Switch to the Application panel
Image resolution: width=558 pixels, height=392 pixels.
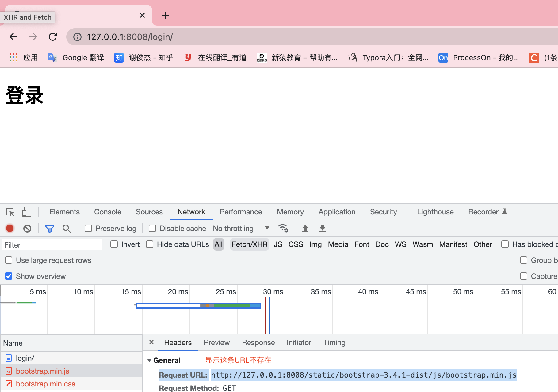point(337,212)
